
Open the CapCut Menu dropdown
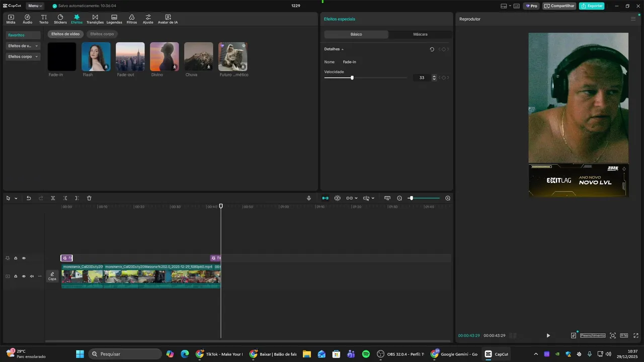(35, 6)
